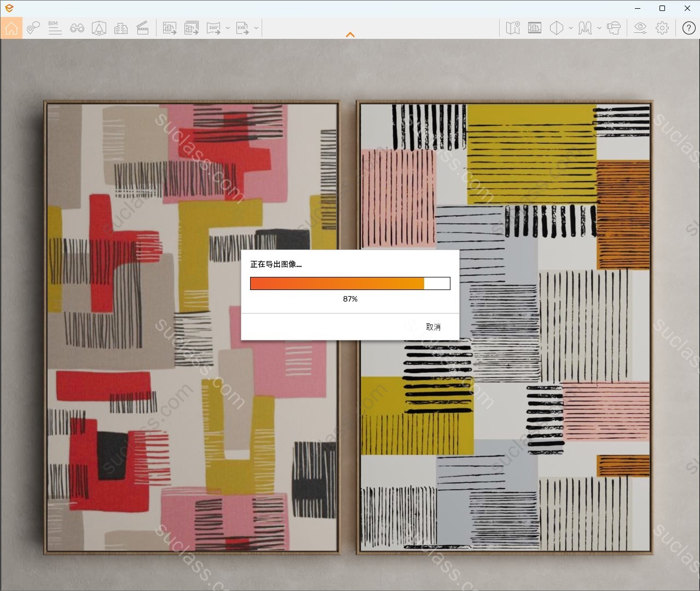
Task: Expand the 360 panorama export dropdown
Action: tap(228, 28)
